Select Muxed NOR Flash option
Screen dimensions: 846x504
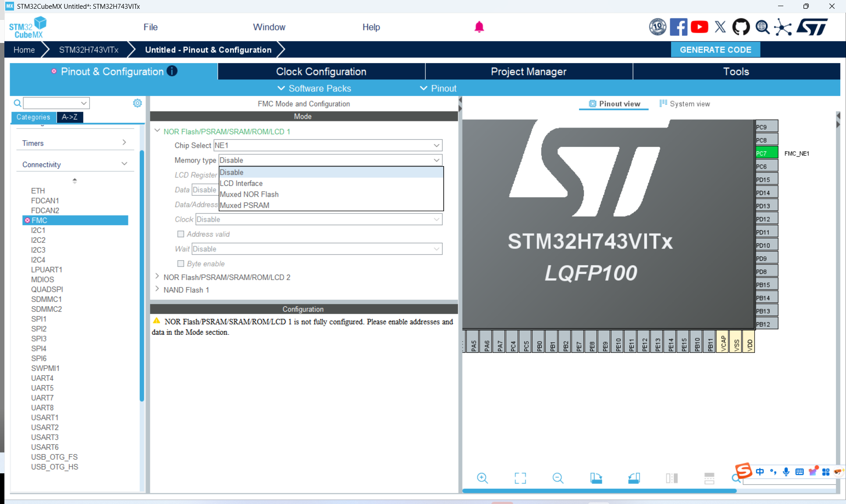click(249, 194)
